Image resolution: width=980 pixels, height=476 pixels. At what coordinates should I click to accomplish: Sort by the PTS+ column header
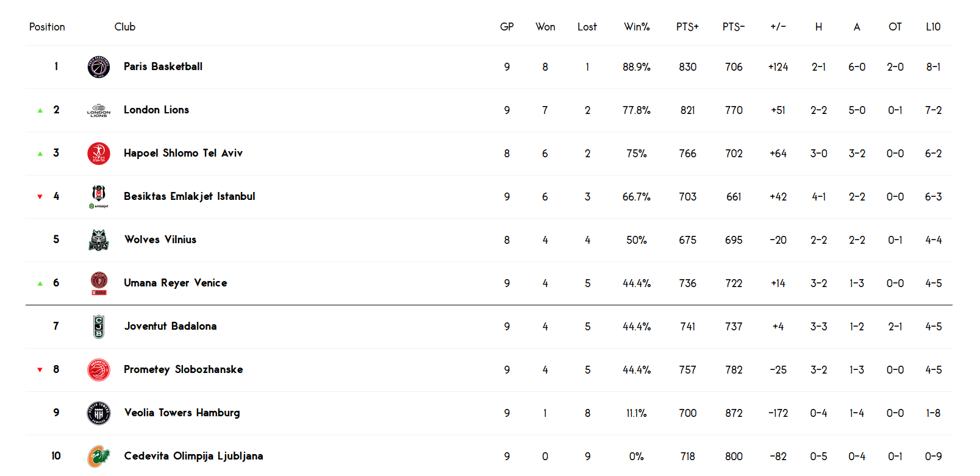687,27
